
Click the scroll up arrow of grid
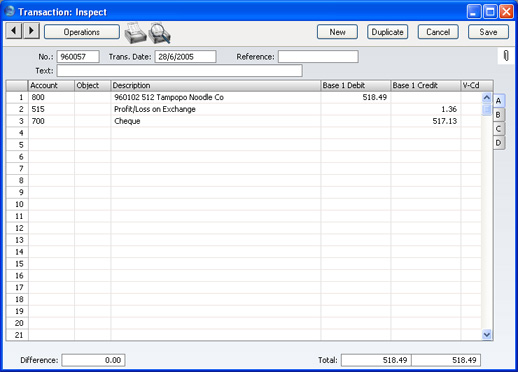click(487, 98)
